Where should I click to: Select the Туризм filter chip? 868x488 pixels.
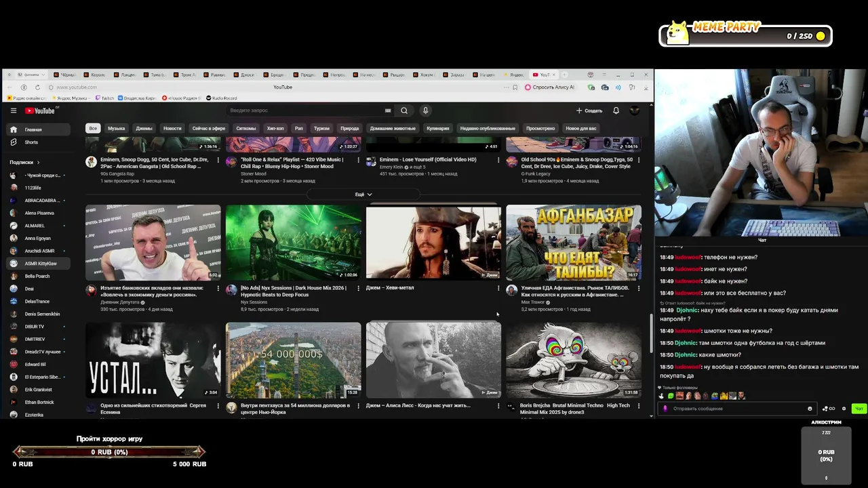tap(321, 128)
